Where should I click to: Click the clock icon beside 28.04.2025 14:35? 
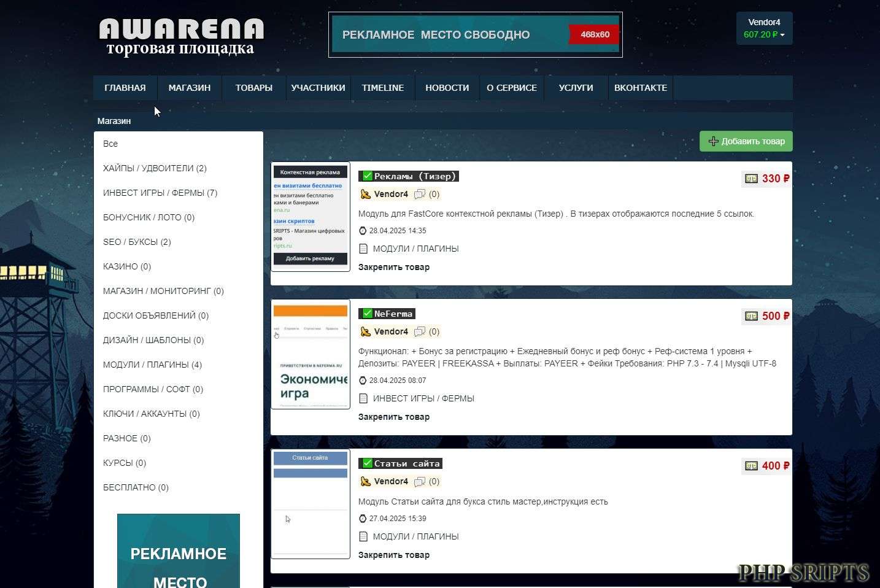click(363, 231)
